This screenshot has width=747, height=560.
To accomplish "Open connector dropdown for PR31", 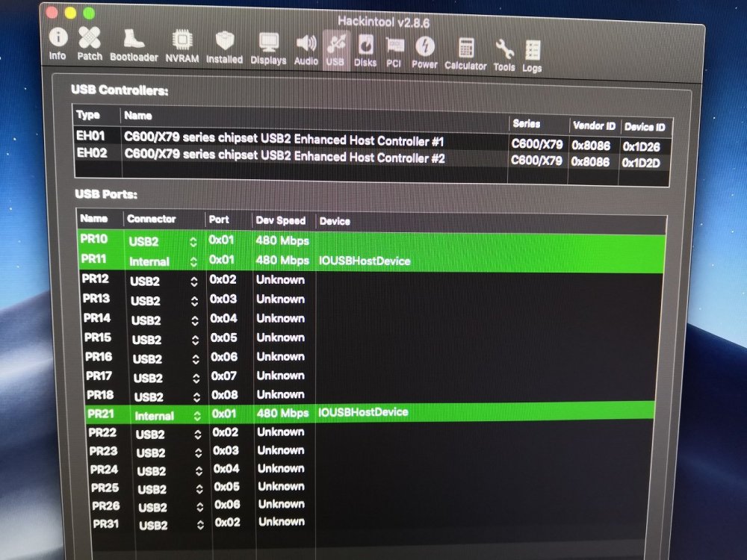I will (x=200, y=525).
